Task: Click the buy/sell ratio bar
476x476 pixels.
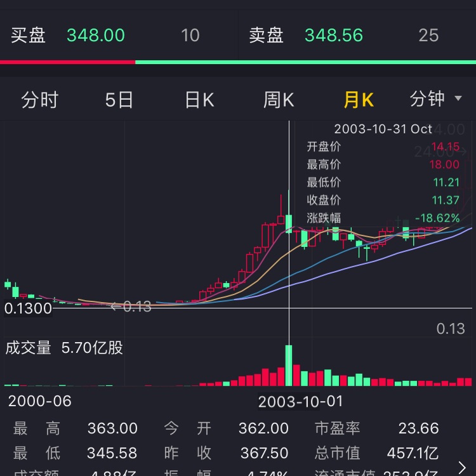Action: click(238, 62)
